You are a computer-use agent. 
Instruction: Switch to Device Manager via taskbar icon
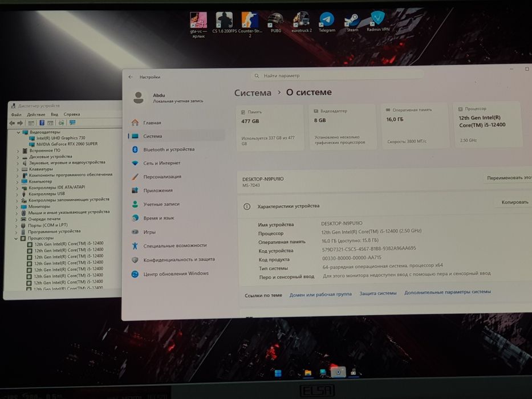(x=353, y=372)
